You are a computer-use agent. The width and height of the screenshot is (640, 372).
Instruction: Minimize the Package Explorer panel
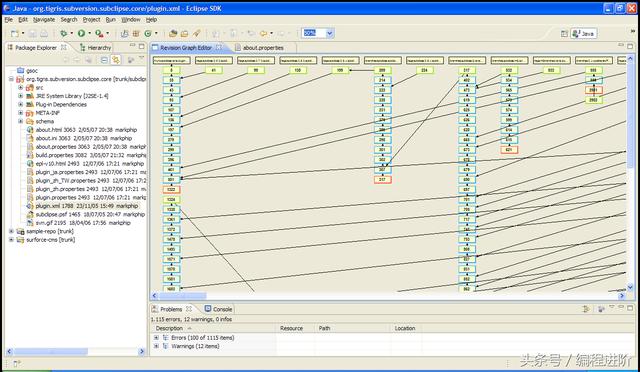click(x=133, y=45)
